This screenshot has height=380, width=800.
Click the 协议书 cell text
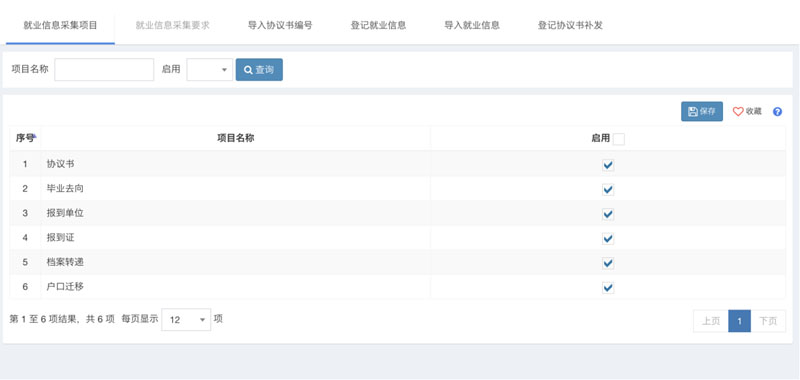click(60, 164)
